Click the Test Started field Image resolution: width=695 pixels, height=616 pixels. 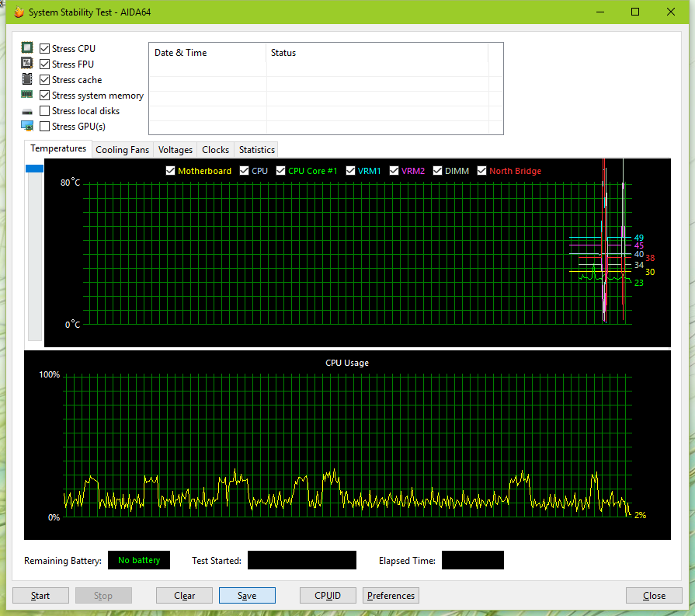302,560
